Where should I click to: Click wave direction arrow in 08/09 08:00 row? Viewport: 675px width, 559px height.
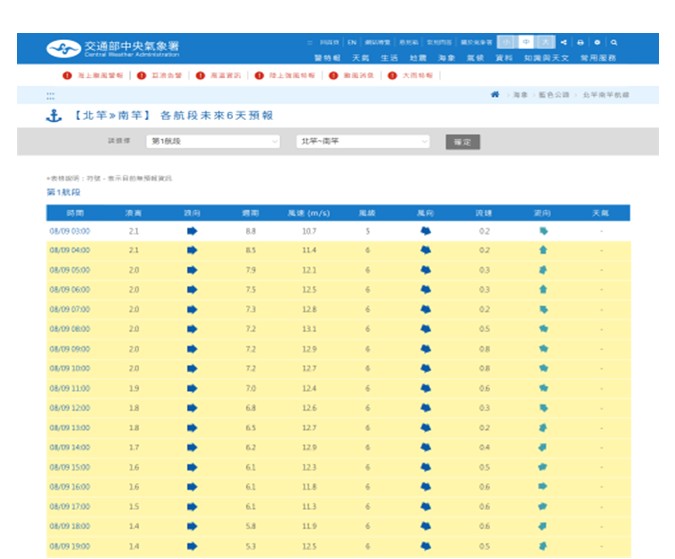[x=192, y=329]
